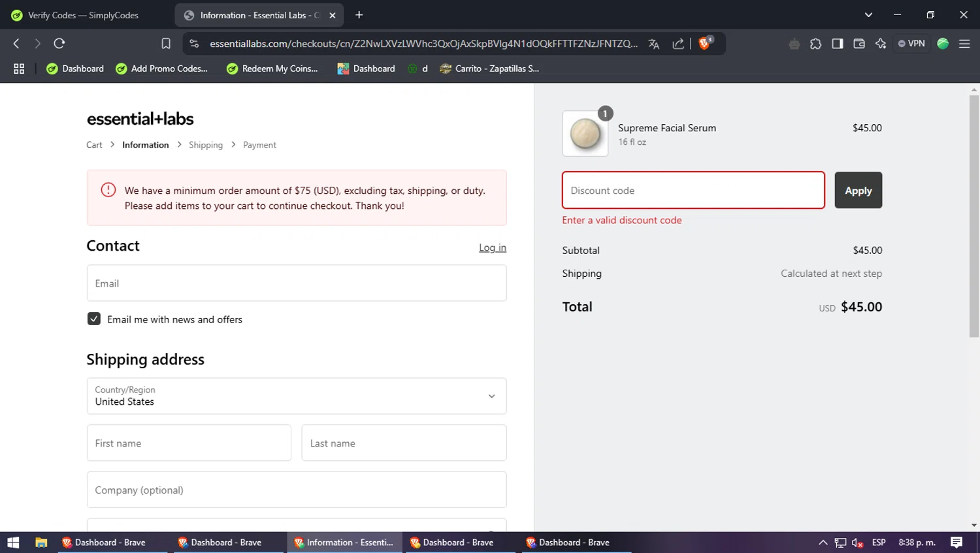The width and height of the screenshot is (980, 553).
Task: Open the Windows Start menu
Action: coord(13,543)
